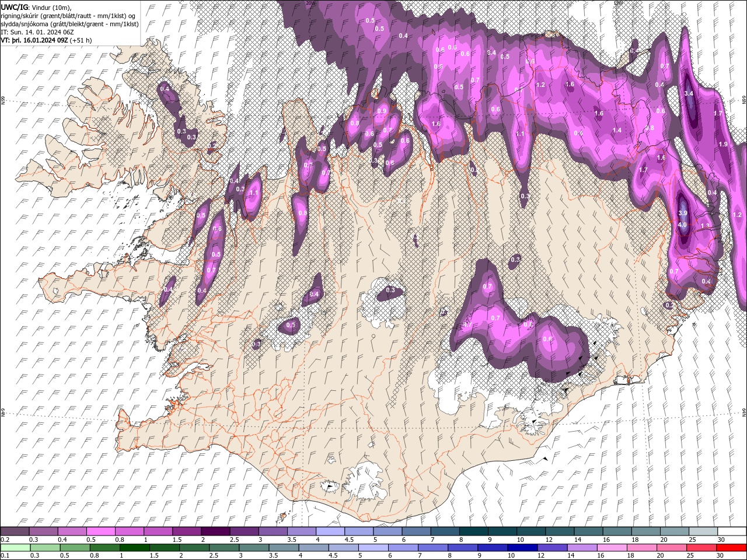Viewport: 747px width, 560px height.
Task: Pick the grey-purple 0.2 swatch starting snow scale
Action: tap(15, 531)
